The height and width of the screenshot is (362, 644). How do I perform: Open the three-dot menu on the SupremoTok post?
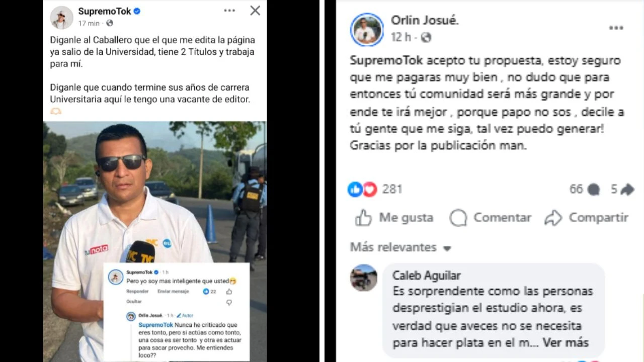[x=229, y=11]
